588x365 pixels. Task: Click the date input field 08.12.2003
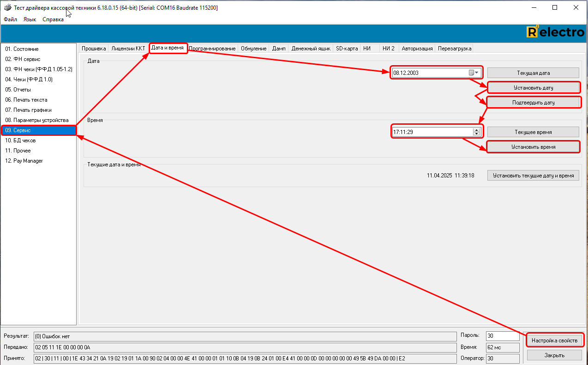click(429, 73)
